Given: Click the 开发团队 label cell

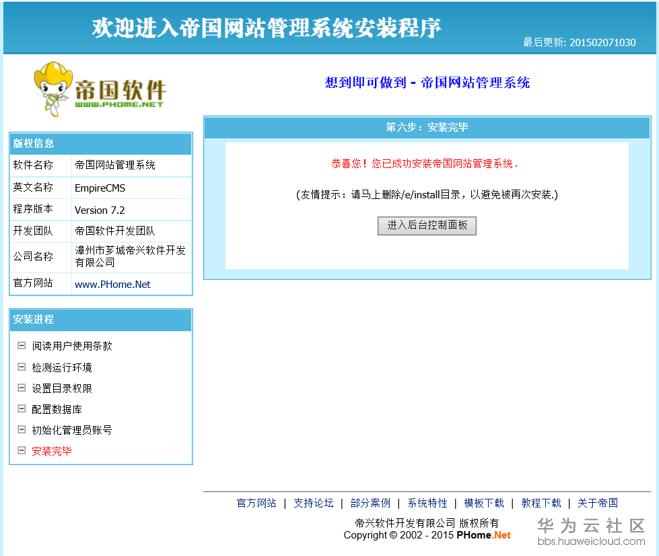Looking at the screenshot, I should coord(40,231).
